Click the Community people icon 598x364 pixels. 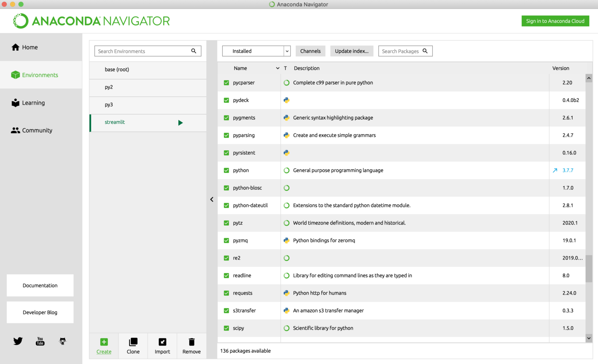click(x=15, y=130)
